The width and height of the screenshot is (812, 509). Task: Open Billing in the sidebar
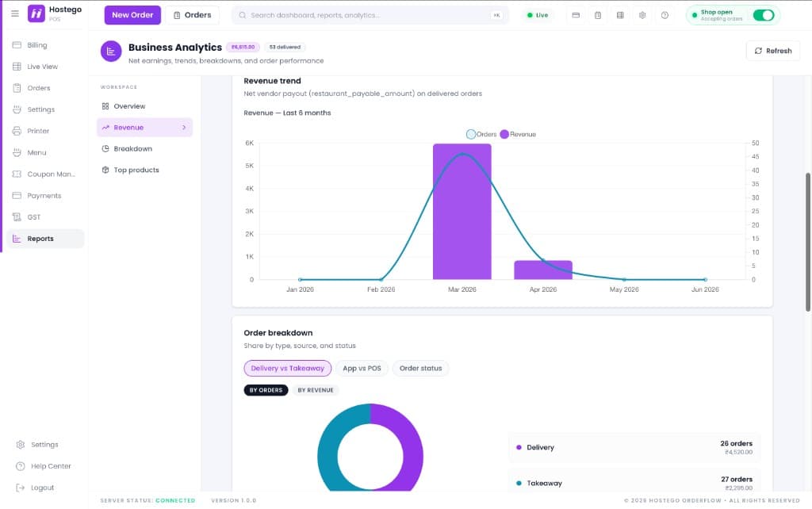pos(45,45)
